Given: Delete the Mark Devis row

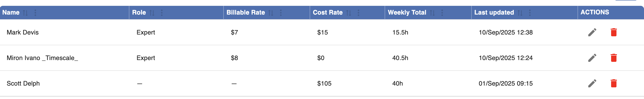Looking at the screenshot, I should 614,32.
